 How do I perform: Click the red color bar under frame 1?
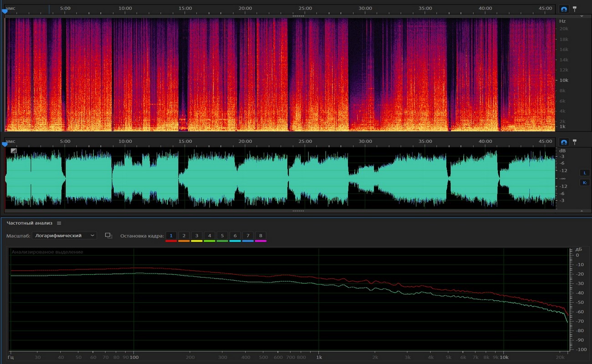[x=171, y=241]
